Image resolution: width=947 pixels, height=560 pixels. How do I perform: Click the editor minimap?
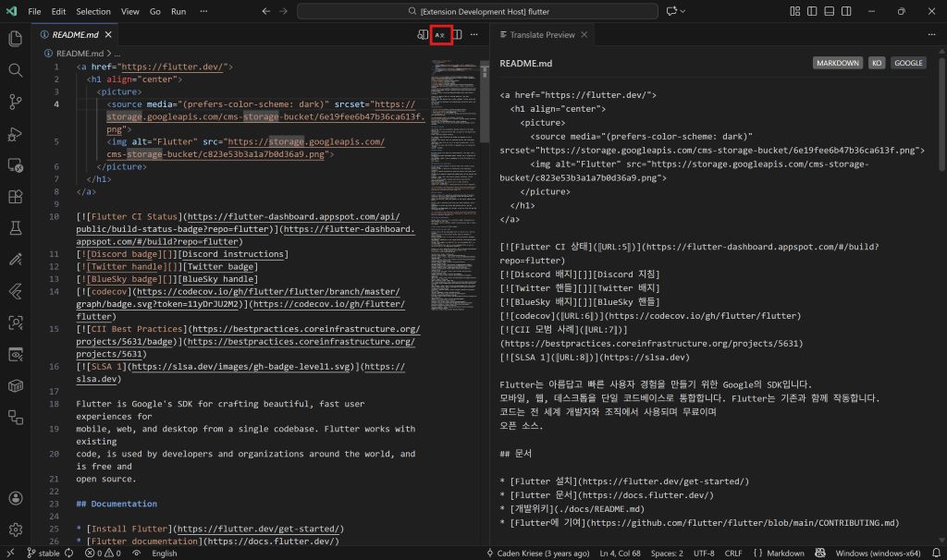tap(454, 185)
